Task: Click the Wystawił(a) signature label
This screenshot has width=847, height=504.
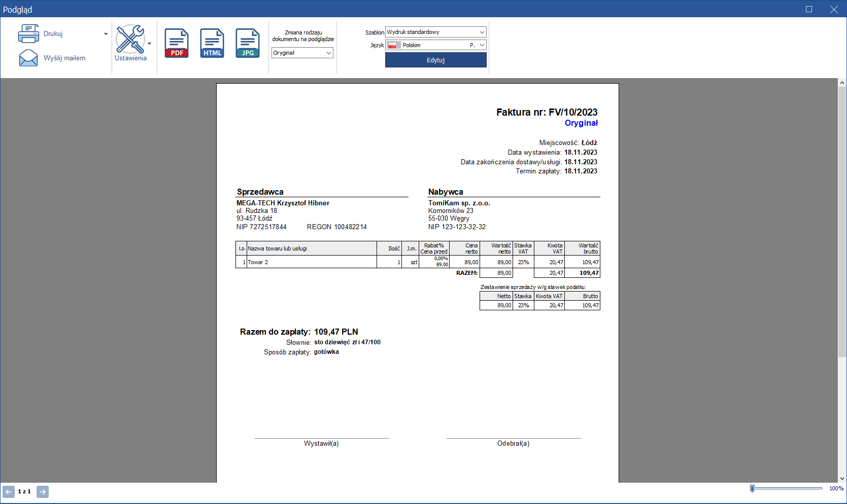Action: click(x=321, y=443)
